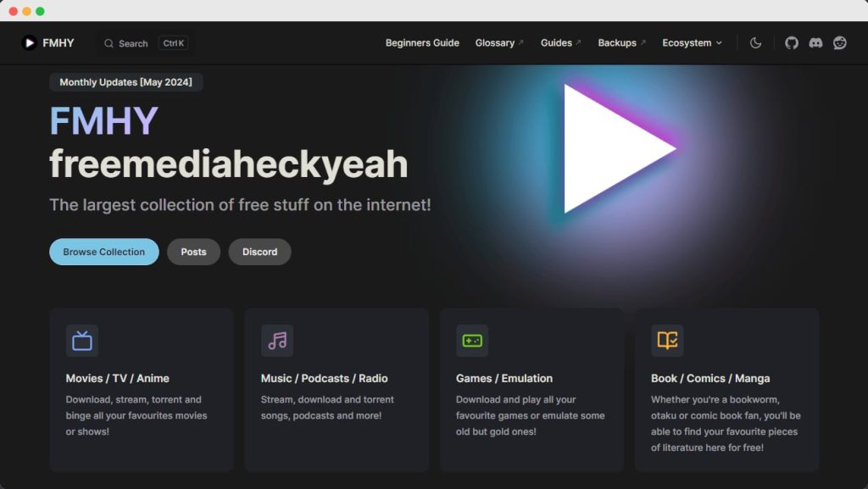This screenshot has height=489, width=868.
Task: Click the orange book icon
Action: pos(667,341)
